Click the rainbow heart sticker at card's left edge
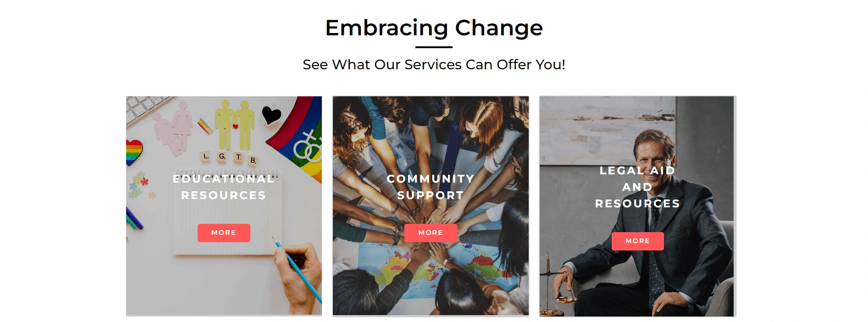 133,152
